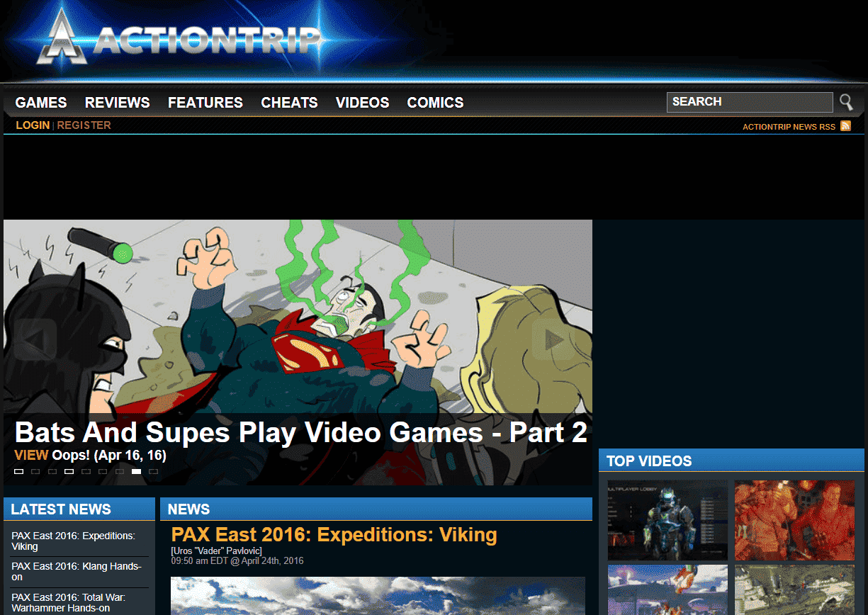Click the Login link
The width and height of the screenshot is (868, 615).
tap(33, 125)
